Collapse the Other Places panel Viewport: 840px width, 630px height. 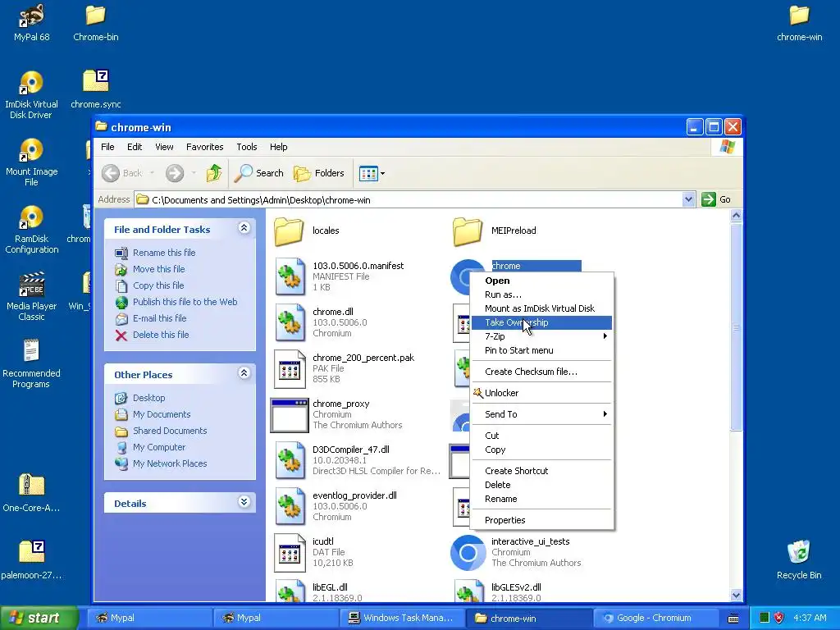click(x=244, y=373)
